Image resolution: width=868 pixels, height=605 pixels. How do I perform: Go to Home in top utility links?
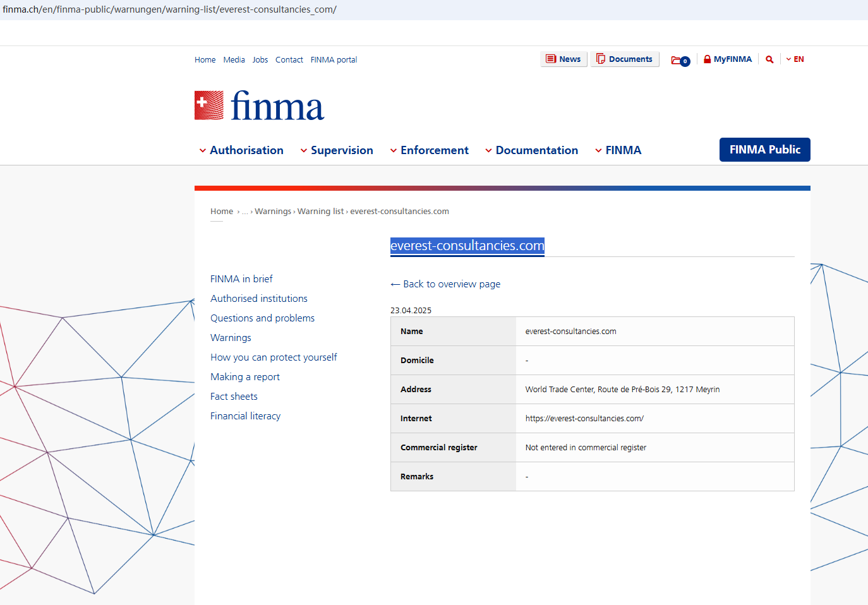click(205, 60)
